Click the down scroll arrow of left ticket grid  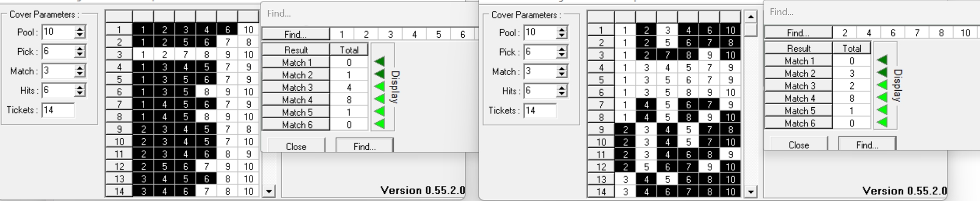pos(269,191)
